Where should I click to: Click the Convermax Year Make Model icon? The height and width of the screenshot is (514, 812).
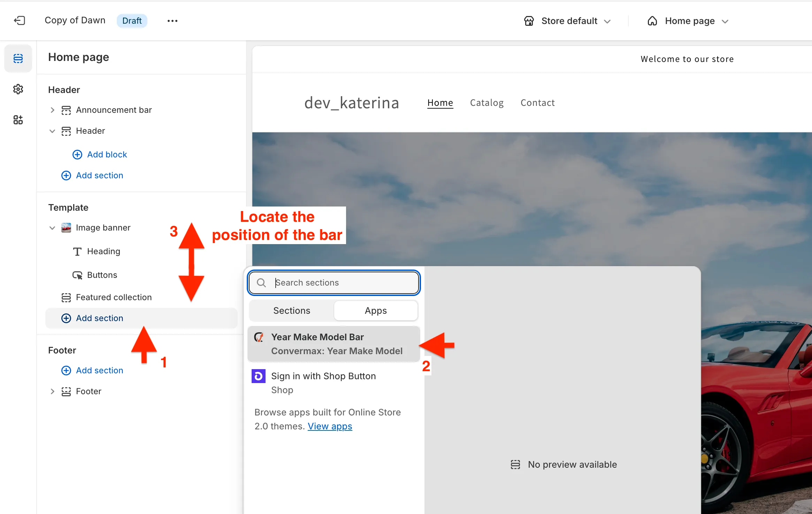(x=259, y=337)
